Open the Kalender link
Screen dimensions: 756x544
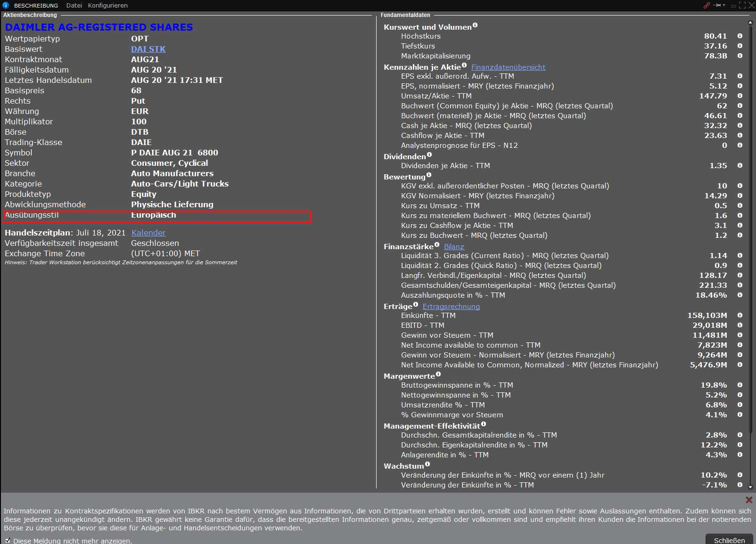pos(148,233)
